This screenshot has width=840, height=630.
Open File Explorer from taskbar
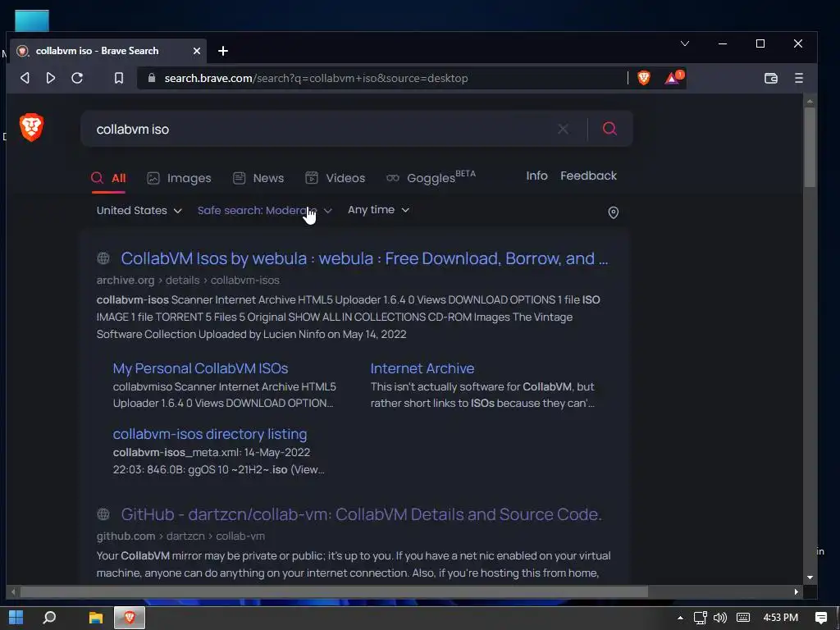click(x=96, y=618)
